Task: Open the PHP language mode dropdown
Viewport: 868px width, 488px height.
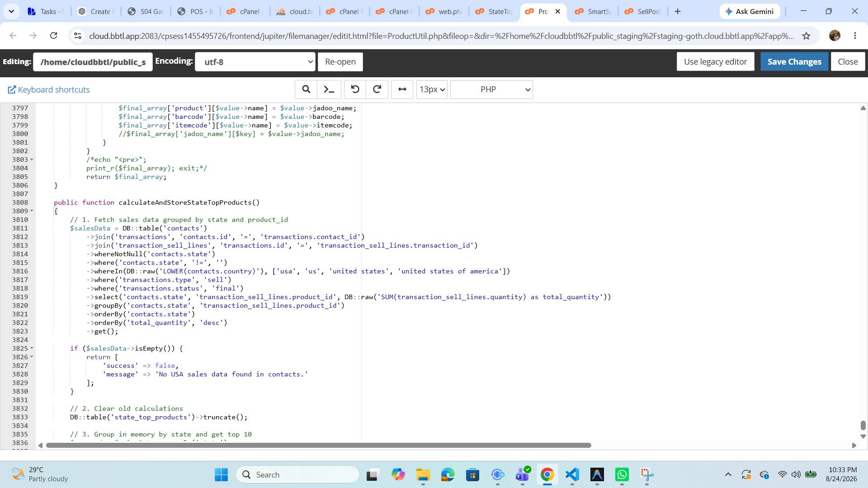Action: tap(491, 89)
